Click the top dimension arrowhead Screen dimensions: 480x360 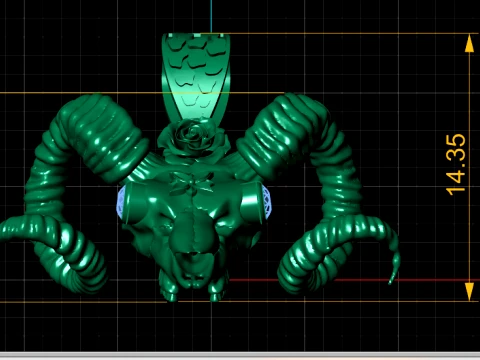click(469, 44)
